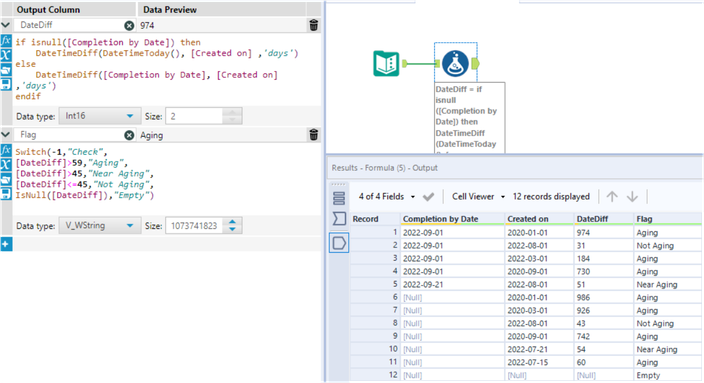Select DateDiff value 926 in results

603,311
